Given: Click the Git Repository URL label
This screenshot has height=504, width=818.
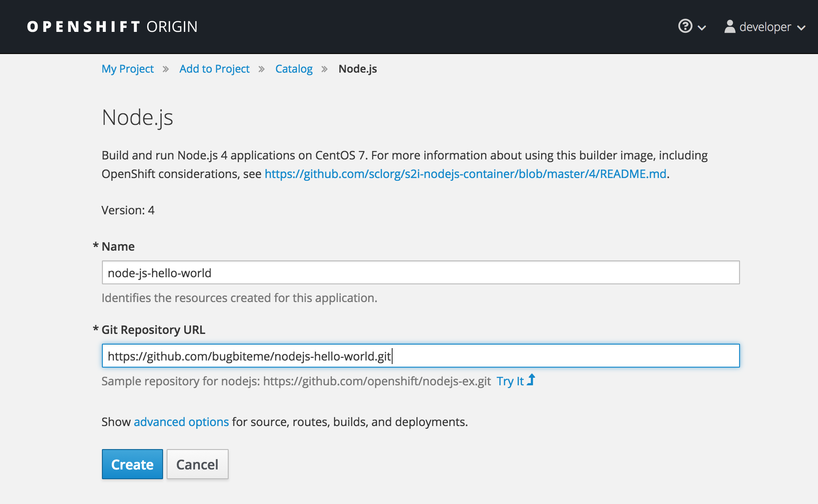Looking at the screenshot, I should (x=153, y=330).
